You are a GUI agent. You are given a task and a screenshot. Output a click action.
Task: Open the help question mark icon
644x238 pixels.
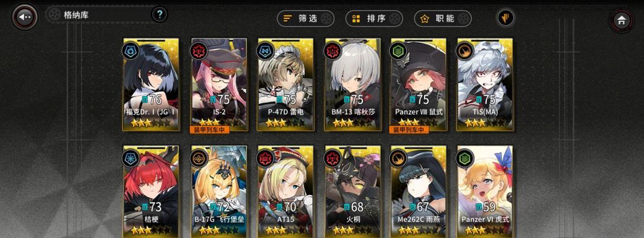(x=159, y=15)
